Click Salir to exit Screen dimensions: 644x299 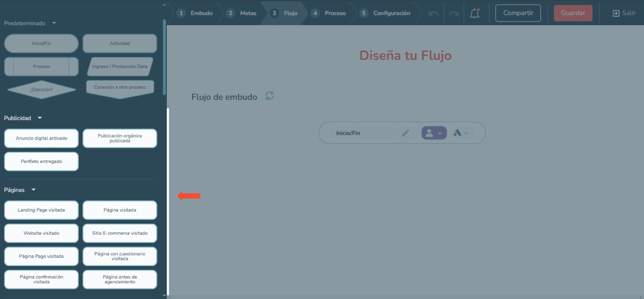click(x=624, y=13)
